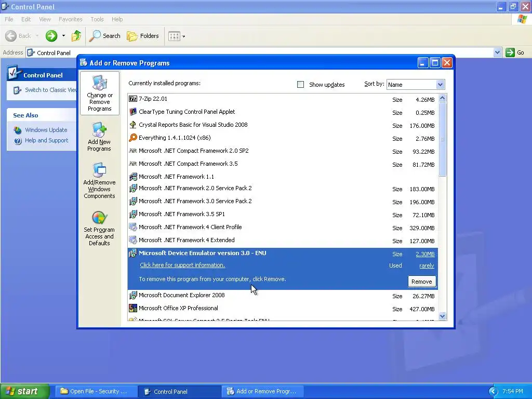
Task: Open Set Program Access and Defaults
Action: point(99,228)
